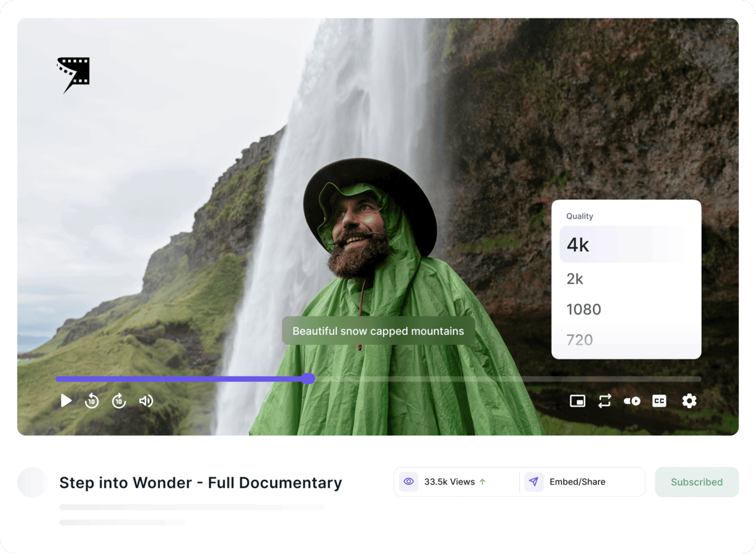Toggle the loop playback icon
This screenshot has height=554, width=756.
tap(605, 401)
